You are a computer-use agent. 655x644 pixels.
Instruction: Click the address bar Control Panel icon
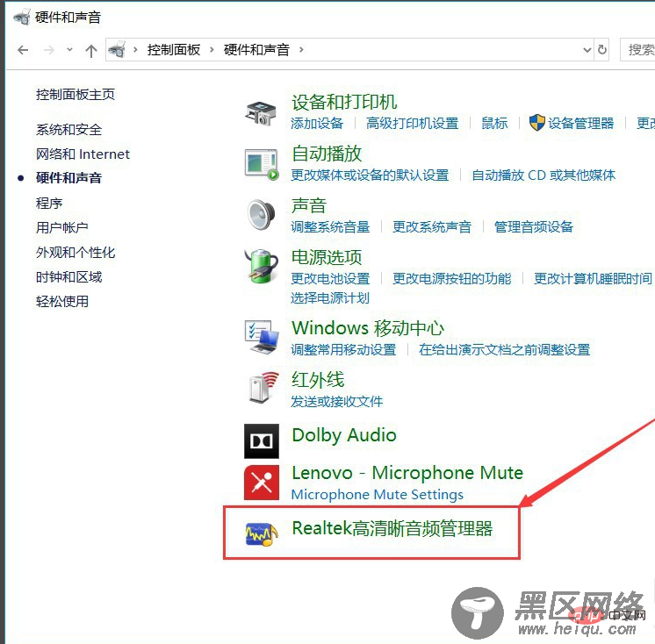click(117, 49)
